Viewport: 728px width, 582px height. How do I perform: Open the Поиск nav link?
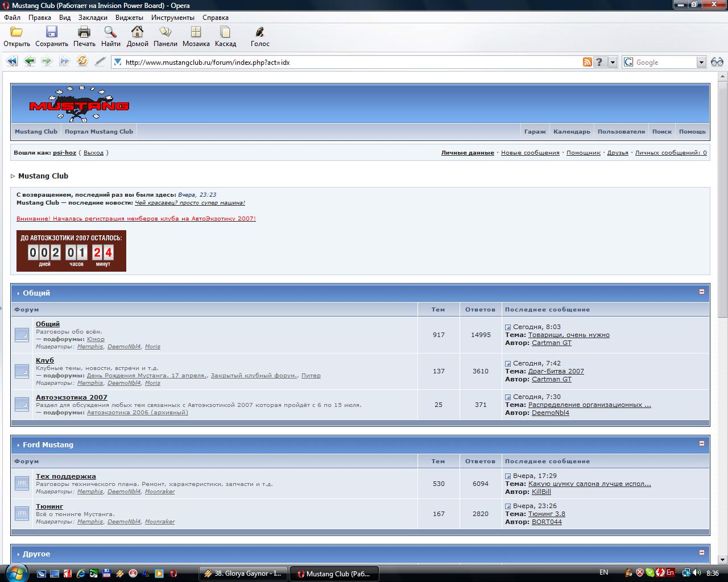pyautogui.click(x=662, y=131)
